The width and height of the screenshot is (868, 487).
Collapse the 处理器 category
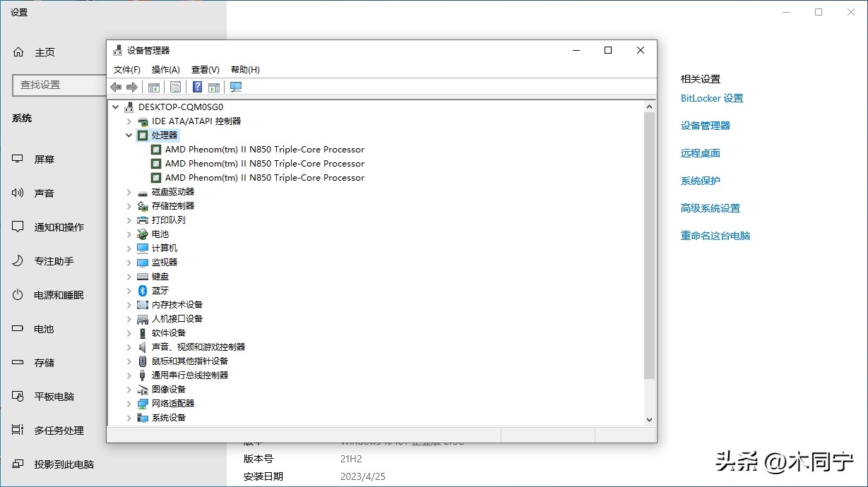[x=128, y=135]
